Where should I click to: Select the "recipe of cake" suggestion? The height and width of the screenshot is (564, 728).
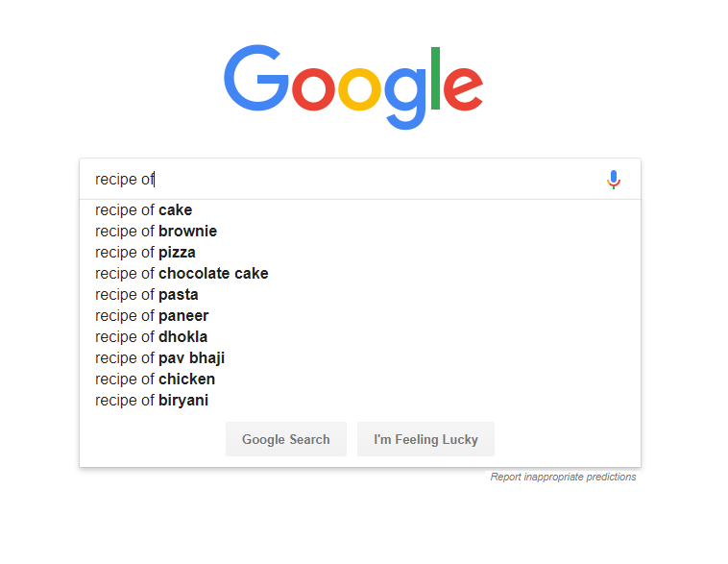point(144,210)
